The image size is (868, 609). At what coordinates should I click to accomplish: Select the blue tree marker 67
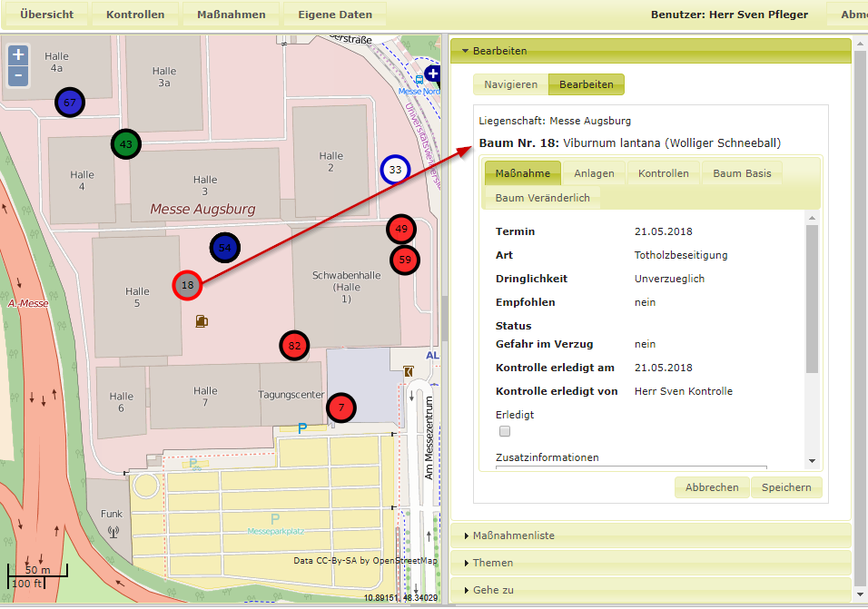(69, 103)
